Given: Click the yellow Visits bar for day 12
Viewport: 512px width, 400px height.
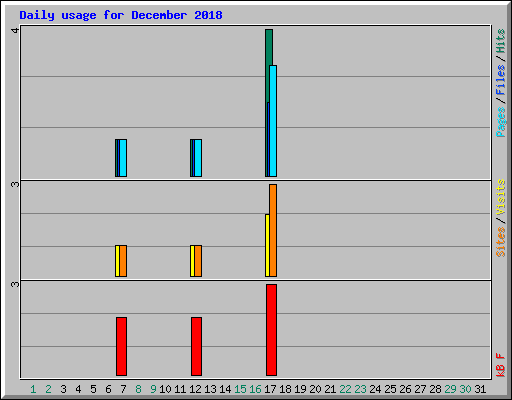Looking at the screenshot, I should click(192, 261).
